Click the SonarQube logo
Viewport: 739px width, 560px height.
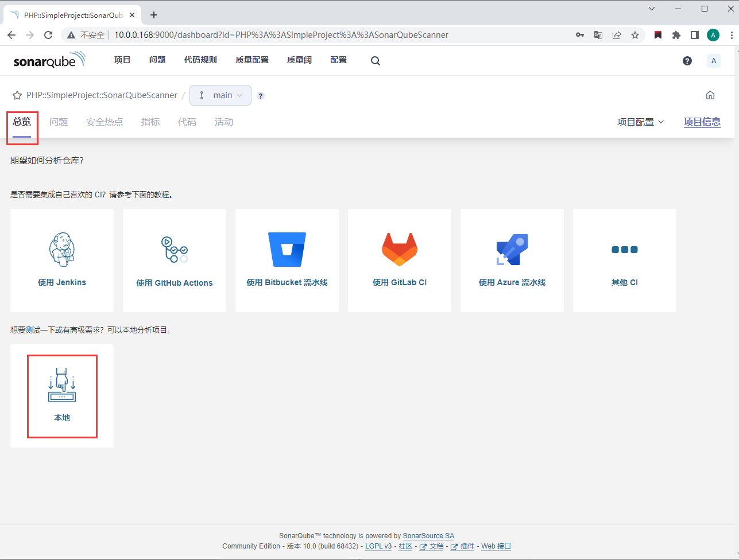49,60
